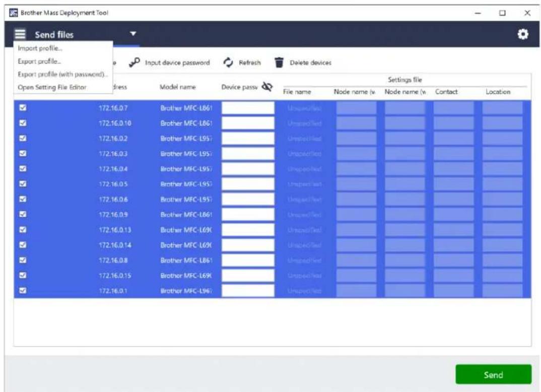The image size is (541, 392).
Task: Click Unspecified file name in 172.16.0.9 row
Action: [x=304, y=214]
